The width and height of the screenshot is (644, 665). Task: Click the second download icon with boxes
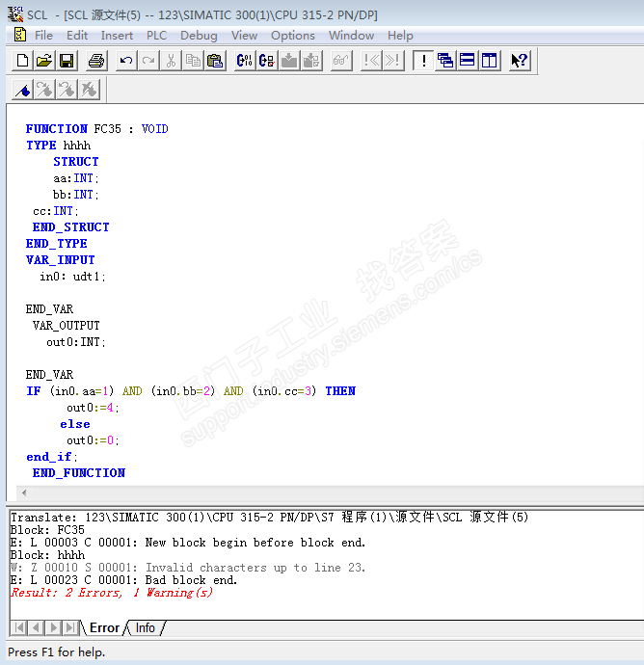click(x=311, y=61)
